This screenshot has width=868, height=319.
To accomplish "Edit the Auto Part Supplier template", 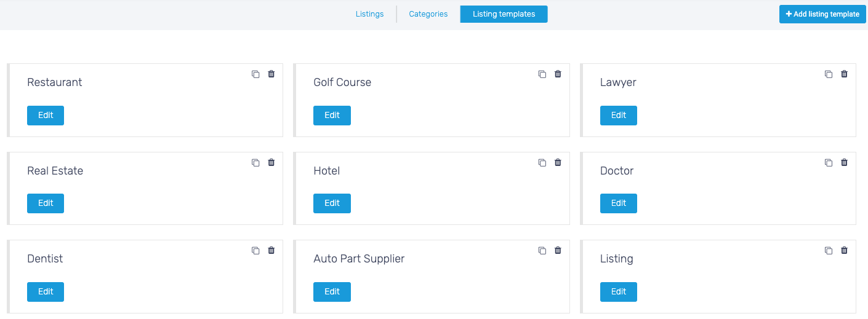I will point(332,292).
